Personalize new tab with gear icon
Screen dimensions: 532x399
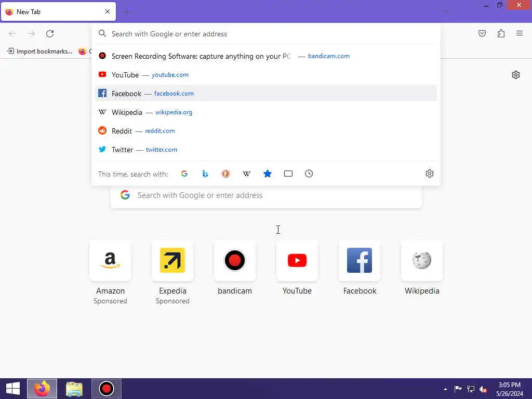[516, 75]
